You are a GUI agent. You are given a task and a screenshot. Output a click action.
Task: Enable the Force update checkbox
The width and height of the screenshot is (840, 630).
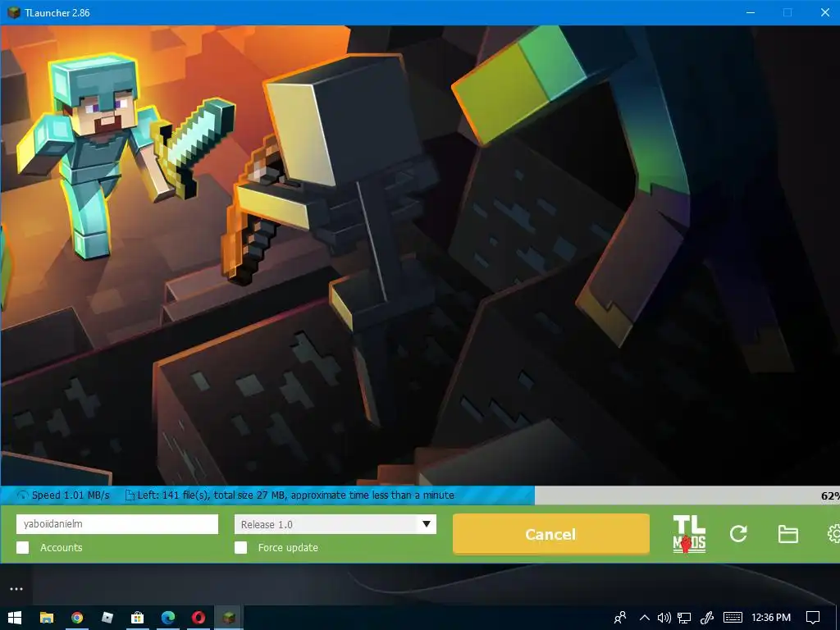241,547
